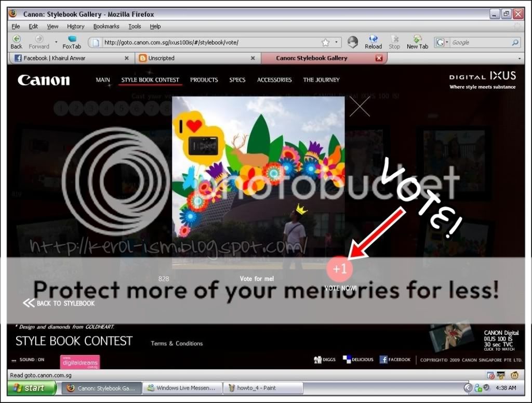Expand the address bar history dropdown
The image size is (532, 403).
coord(336,43)
